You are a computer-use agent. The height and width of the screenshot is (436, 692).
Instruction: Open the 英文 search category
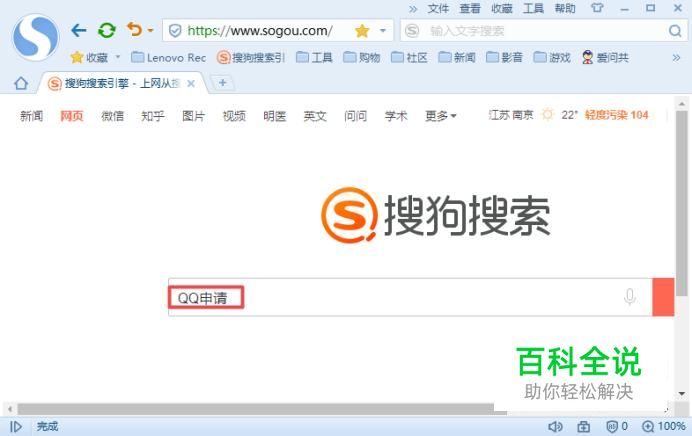(315, 116)
